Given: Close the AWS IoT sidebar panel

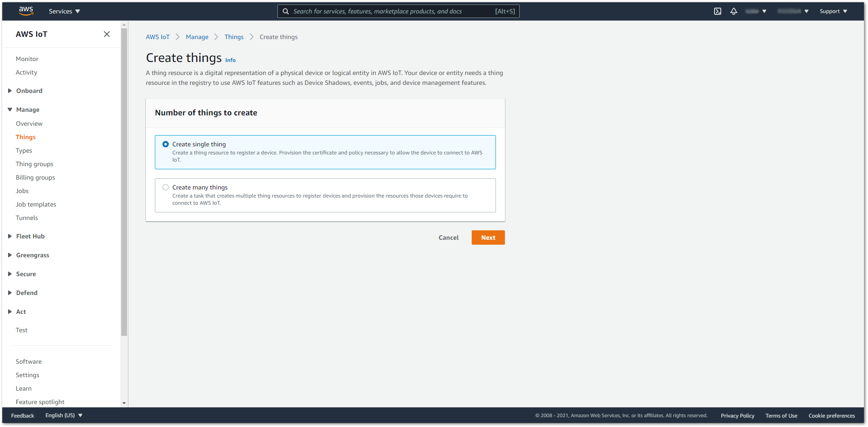Looking at the screenshot, I should (107, 34).
